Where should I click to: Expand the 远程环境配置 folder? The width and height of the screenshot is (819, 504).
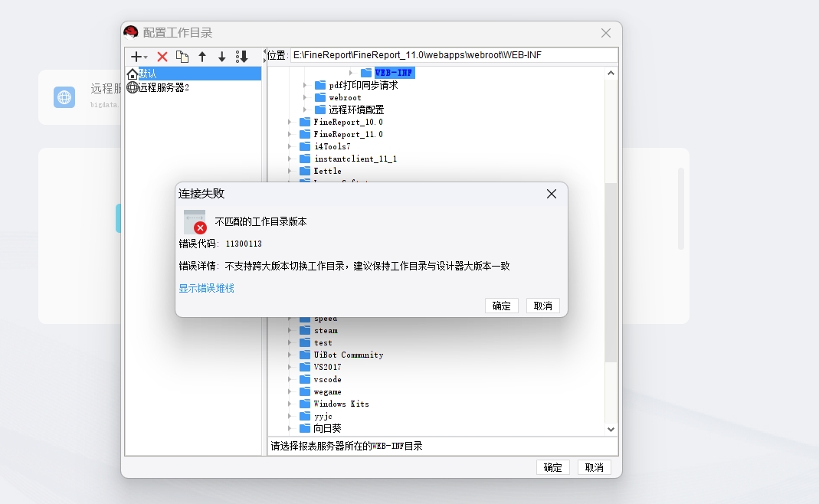click(305, 110)
